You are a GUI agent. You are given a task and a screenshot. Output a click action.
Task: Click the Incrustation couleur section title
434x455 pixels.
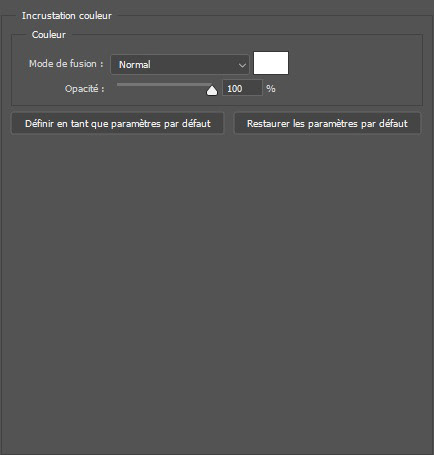pyautogui.click(x=67, y=16)
